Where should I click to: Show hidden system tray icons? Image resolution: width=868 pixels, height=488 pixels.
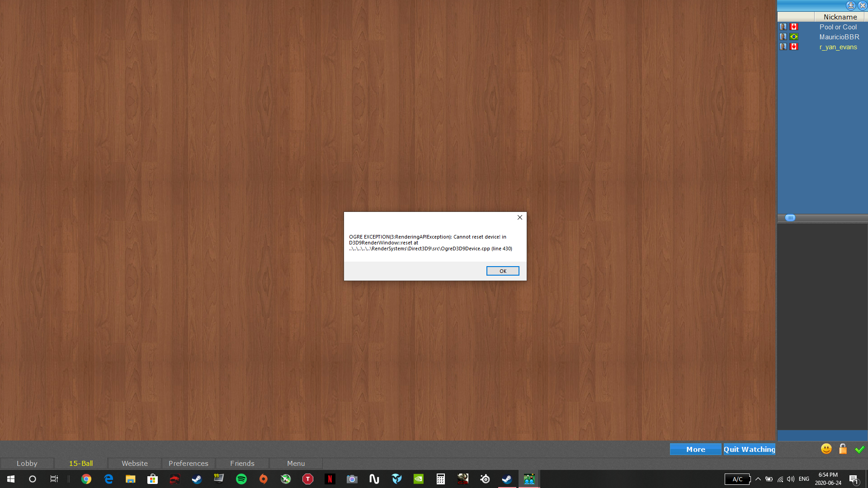coord(758,479)
